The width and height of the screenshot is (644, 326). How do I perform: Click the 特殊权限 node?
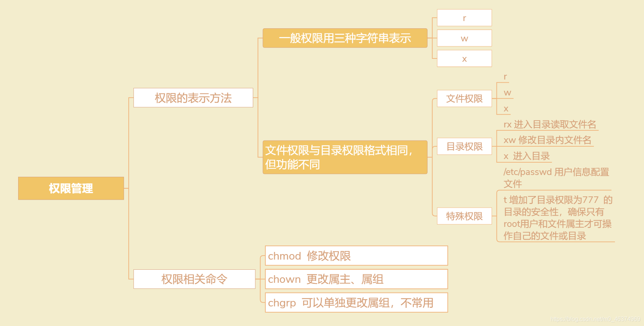click(x=464, y=216)
